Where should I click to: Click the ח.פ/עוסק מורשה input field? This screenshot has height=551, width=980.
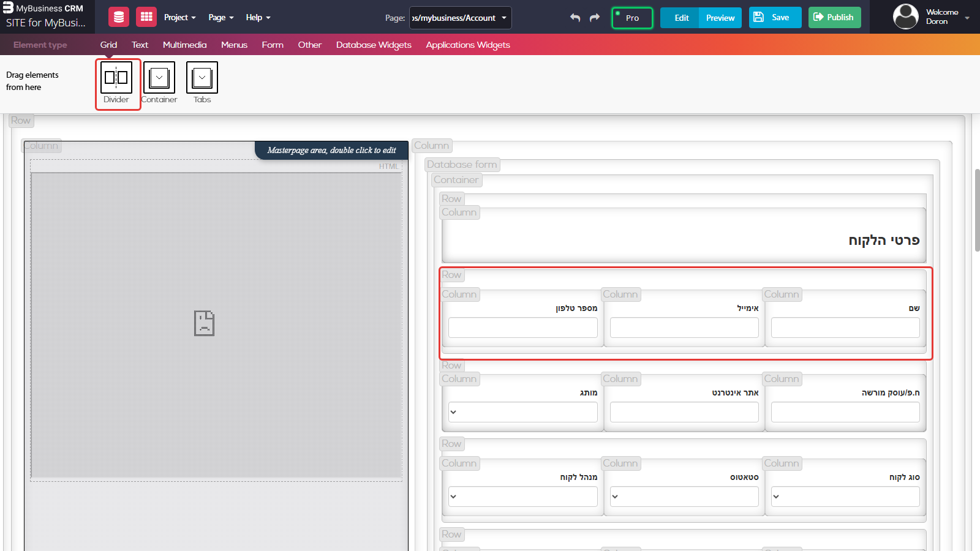845,412
